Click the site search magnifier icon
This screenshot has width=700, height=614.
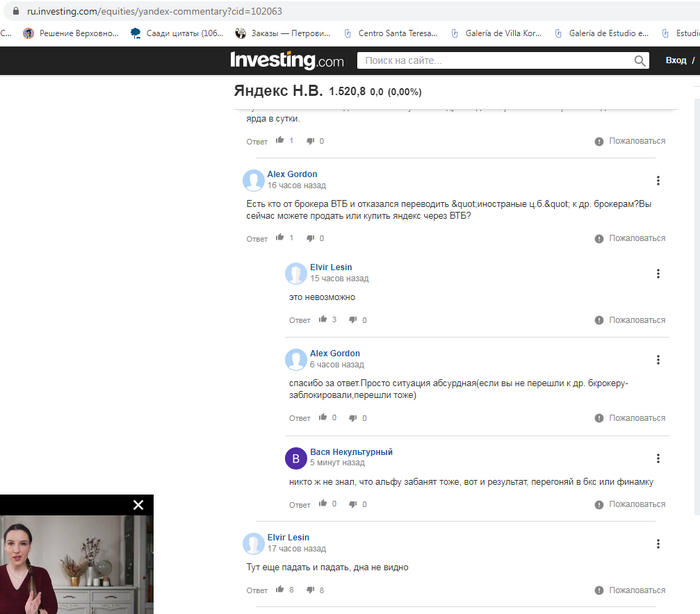pos(640,61)
